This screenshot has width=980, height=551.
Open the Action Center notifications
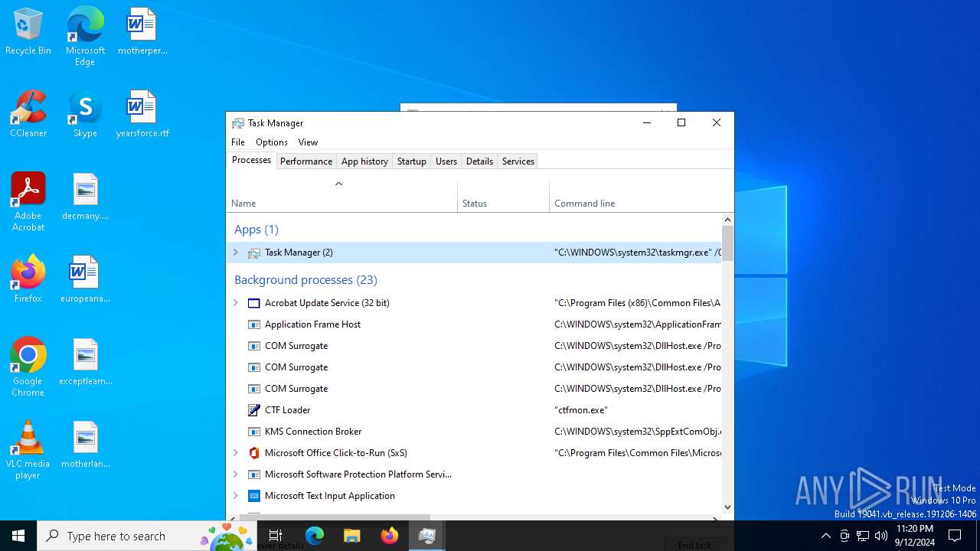[x=955, y=536]
